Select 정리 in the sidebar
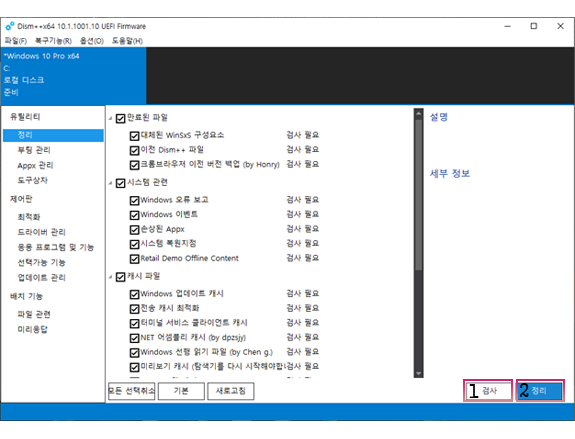575x439 pixels. (53, 135)
